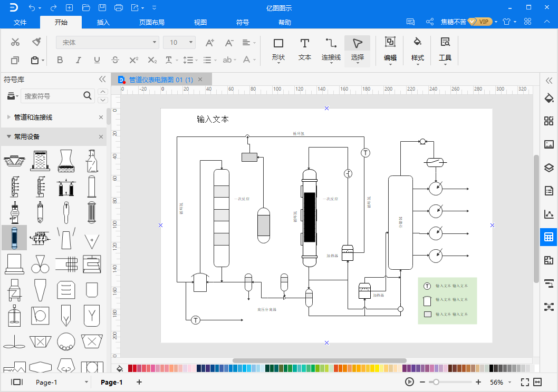
Task: Select the highlighted blue column vessel symbol
Action: coord(14,238)
